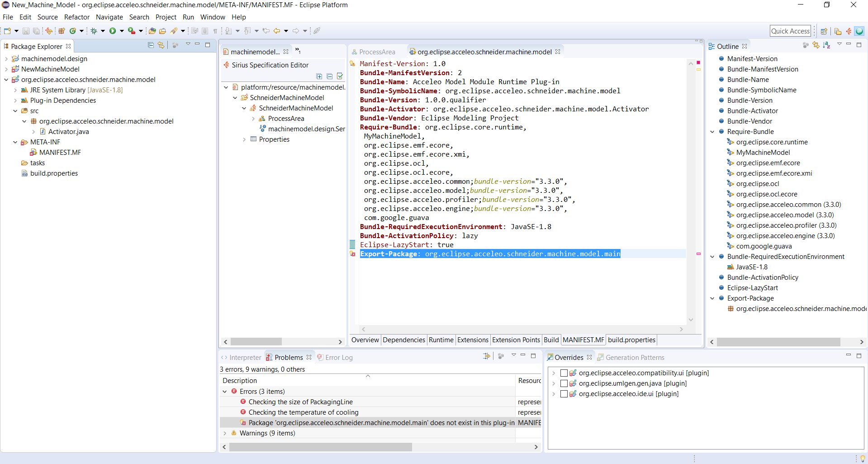Go to Next Annotation icon
The width and height of the screenshot is (868, 464).
(228, 31)
